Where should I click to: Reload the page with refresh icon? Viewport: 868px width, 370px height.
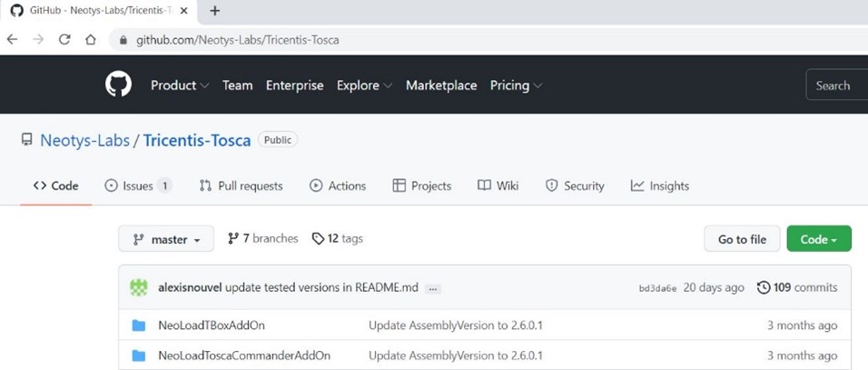[64, 40]
